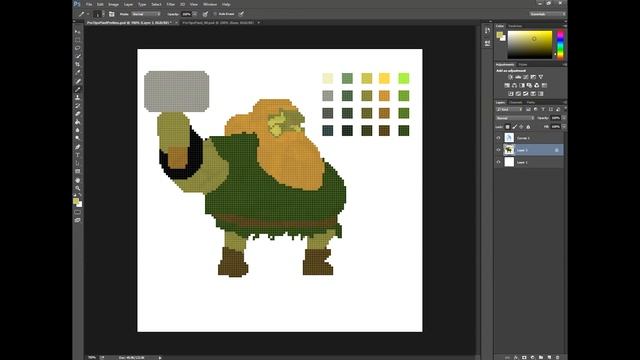
Task: Select the Quick Selection wand tool
Action: click(78, 56)
